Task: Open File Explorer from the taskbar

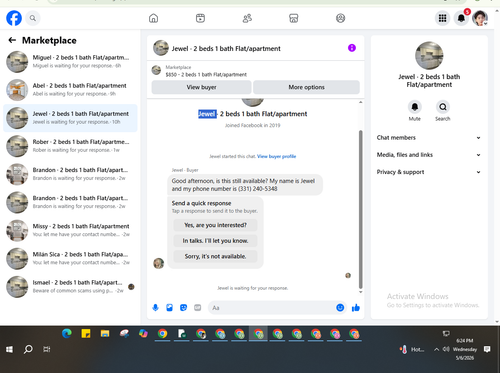Action: (105, 334)
